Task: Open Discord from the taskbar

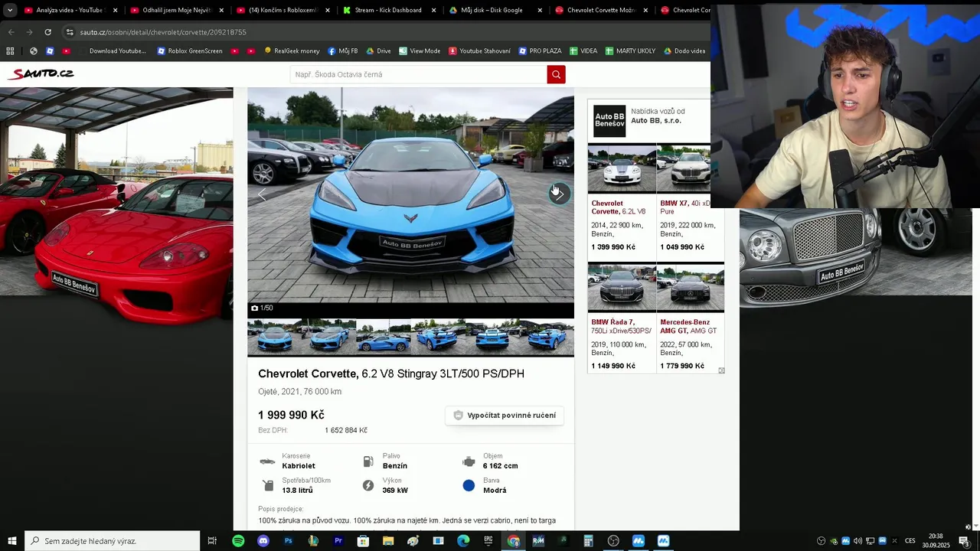Action: pyautogui.click(x=263, y=541)
